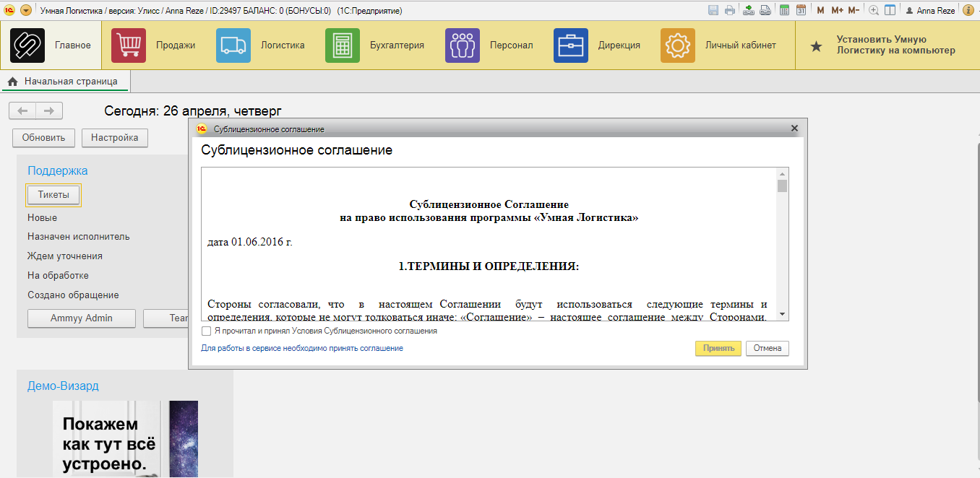This screenshot has height=478, width=980.
Task: Click the agreement scrollbar up arrow
Action: coord(782,174)
